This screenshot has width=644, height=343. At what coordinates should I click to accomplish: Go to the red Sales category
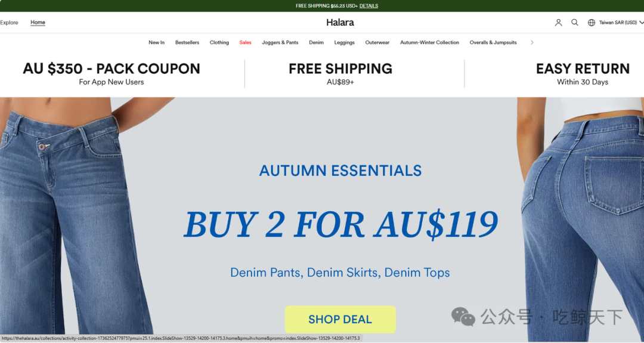pyautogui.click(x=245, y=42)
